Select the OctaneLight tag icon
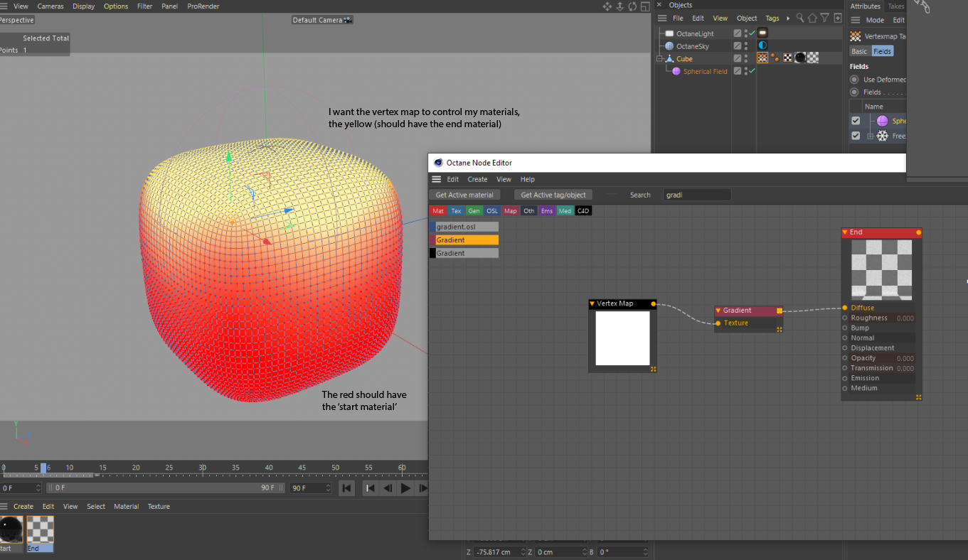Screen dimensions: 968x560 tap(762, 33)
